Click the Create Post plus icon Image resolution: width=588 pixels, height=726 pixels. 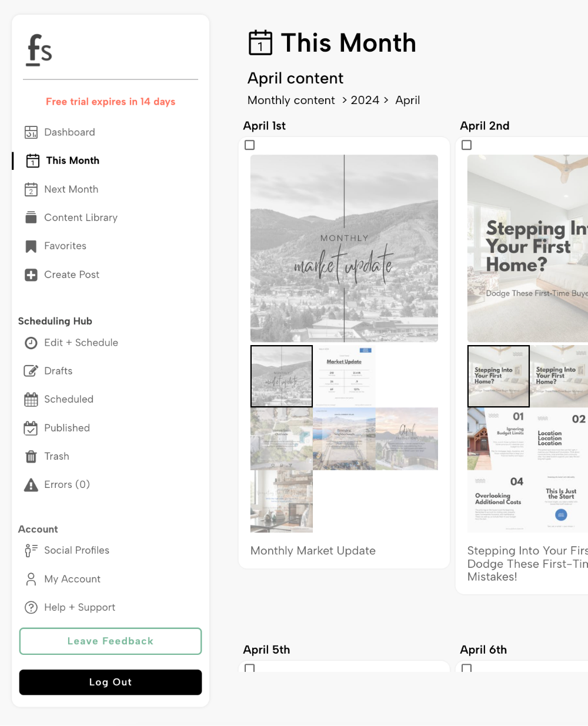(31, 275)
